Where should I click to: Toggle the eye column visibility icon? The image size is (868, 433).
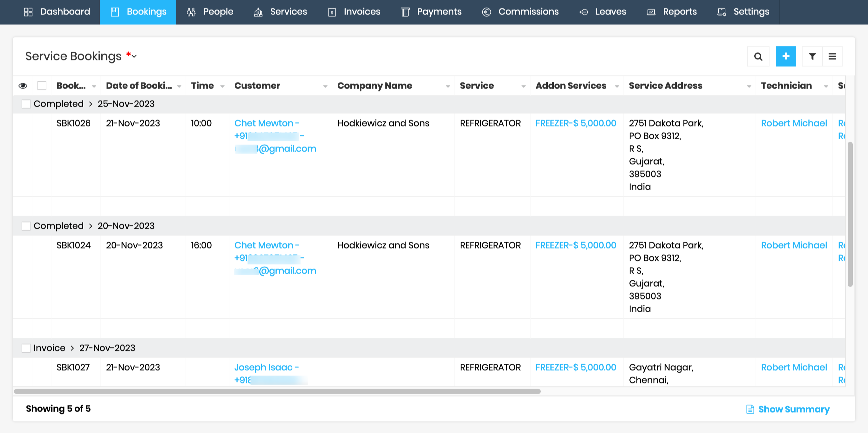(23, 86)
